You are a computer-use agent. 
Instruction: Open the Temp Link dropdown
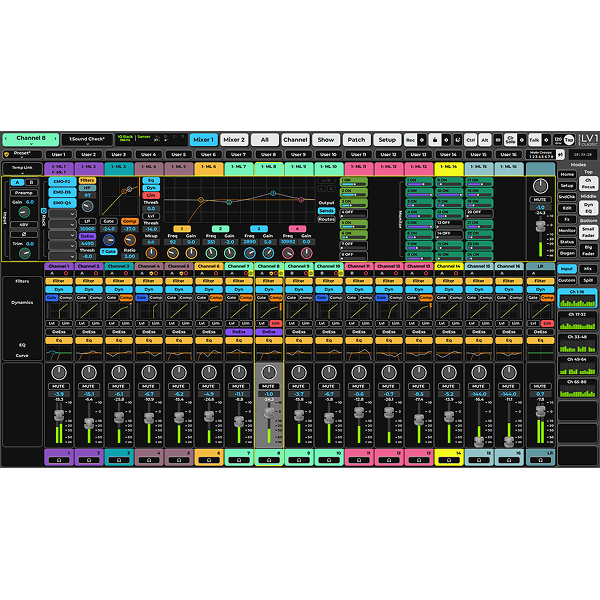pos(22,169)
